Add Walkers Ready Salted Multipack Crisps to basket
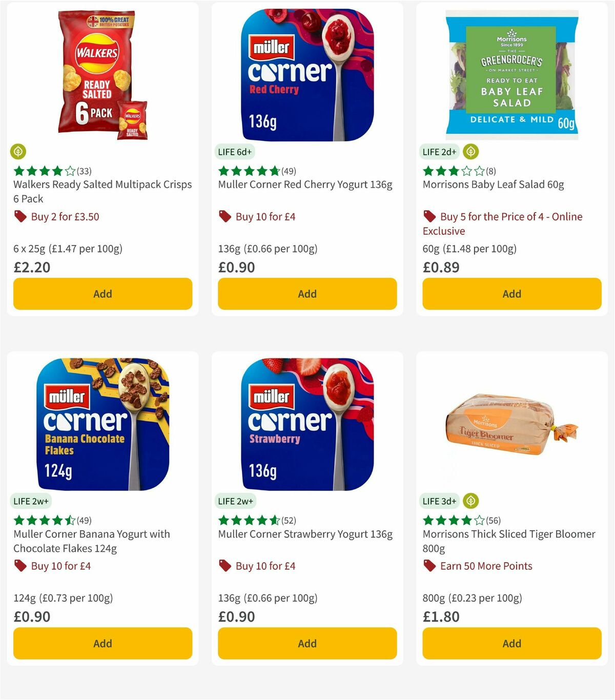 102,294
